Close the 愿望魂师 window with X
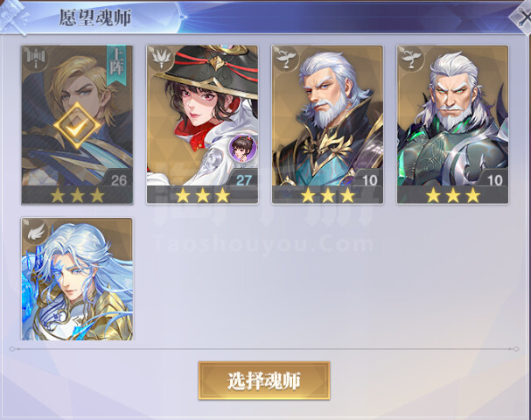 point(523,17)
